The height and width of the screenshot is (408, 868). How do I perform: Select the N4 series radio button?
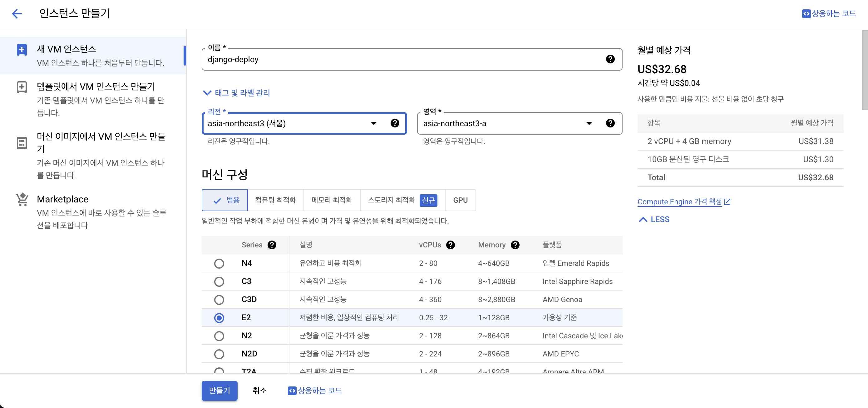[x=219, y=263]
